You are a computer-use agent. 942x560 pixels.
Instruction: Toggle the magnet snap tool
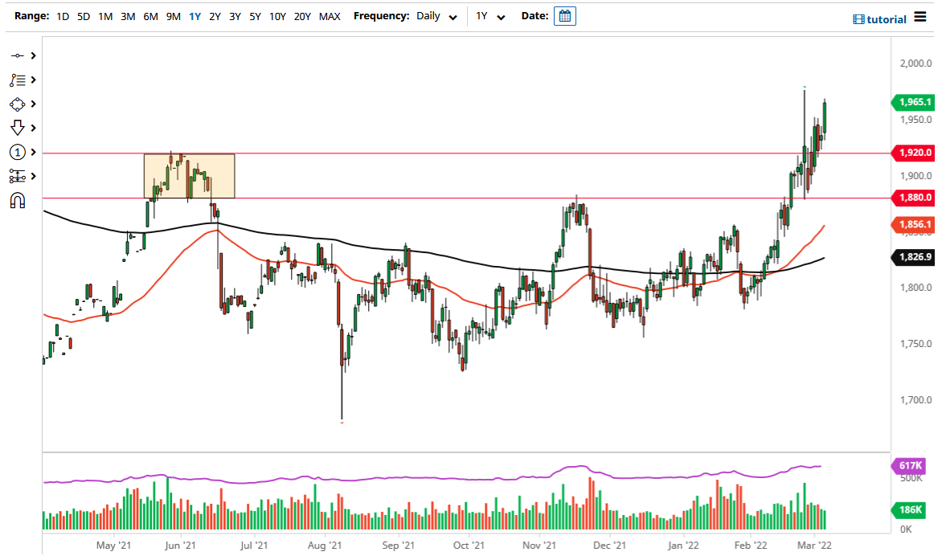click(18, 201)
